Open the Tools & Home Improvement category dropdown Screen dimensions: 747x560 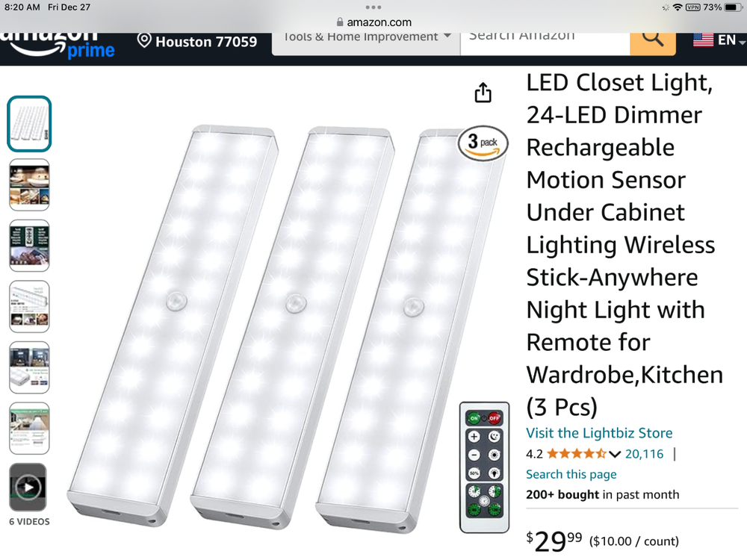(x=365, y=36)
